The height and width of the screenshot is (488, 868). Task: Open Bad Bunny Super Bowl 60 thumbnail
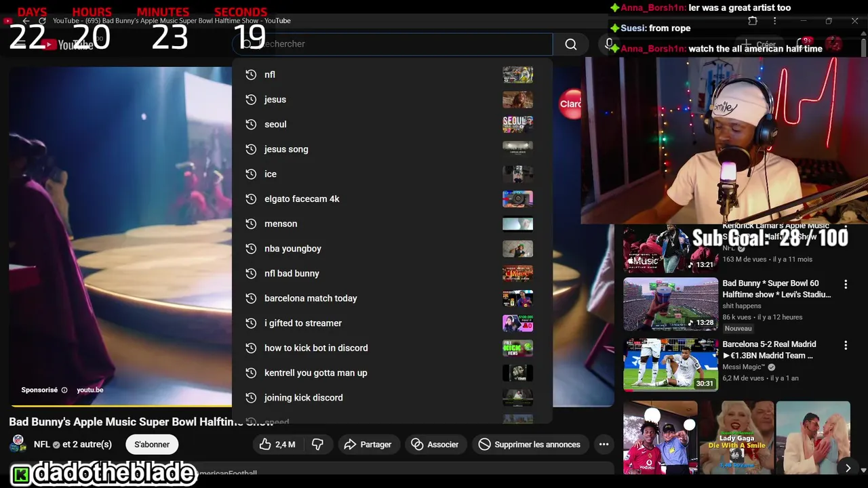coord(671,304)
